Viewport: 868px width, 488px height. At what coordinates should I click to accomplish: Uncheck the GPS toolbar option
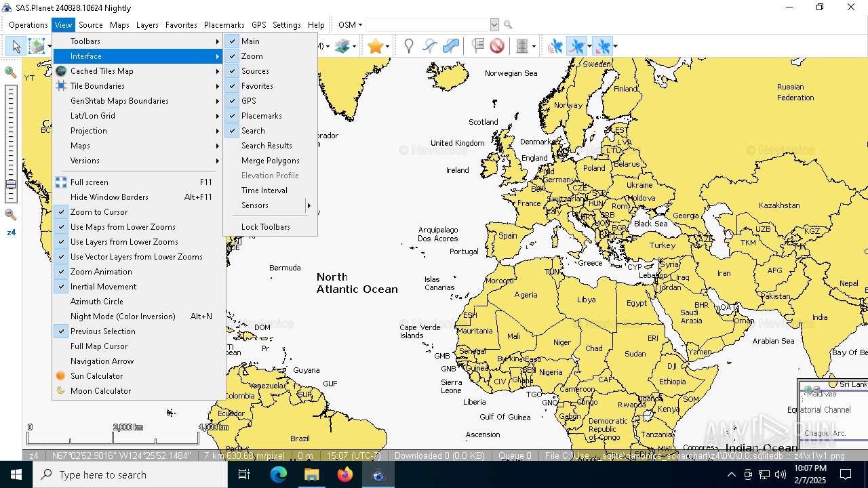pyautogui.click(x=270, y=101)
